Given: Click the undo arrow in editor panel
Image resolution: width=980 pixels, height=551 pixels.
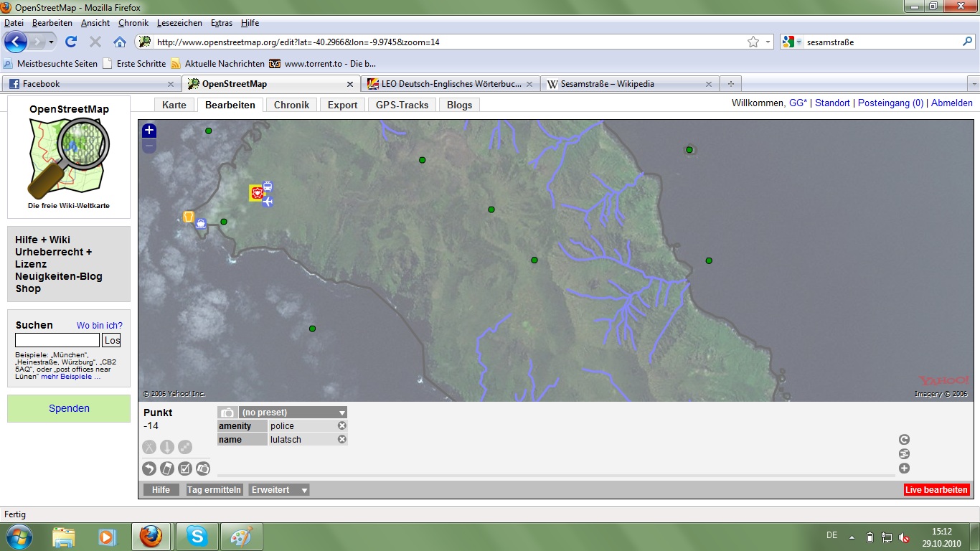Looking at the screenshot, I should pos(149,468).
